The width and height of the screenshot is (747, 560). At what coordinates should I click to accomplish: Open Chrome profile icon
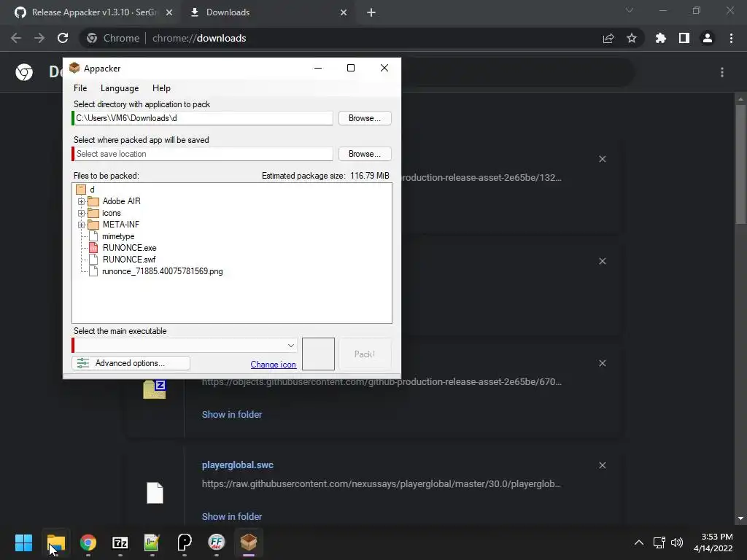708,38
